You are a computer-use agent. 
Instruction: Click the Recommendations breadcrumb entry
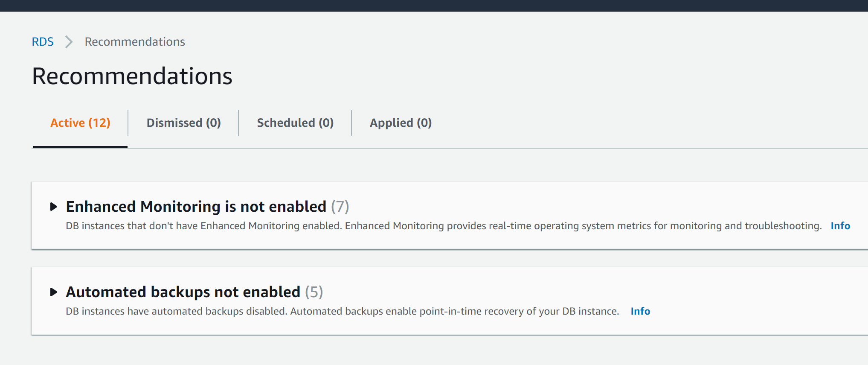pos(135,41)
